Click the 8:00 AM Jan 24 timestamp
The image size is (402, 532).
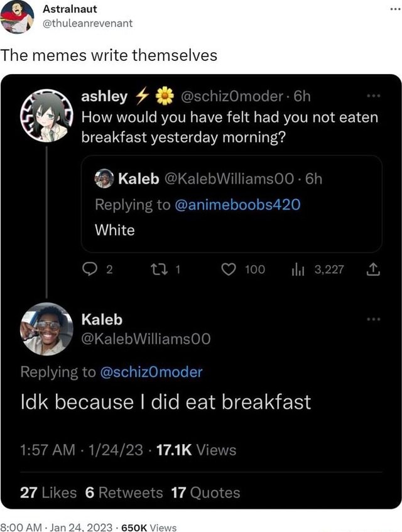click(57, 528)
